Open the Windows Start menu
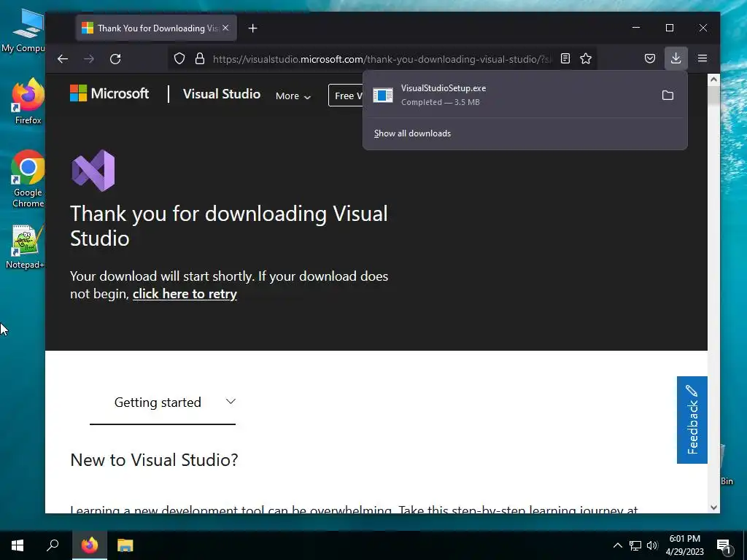 18,545
